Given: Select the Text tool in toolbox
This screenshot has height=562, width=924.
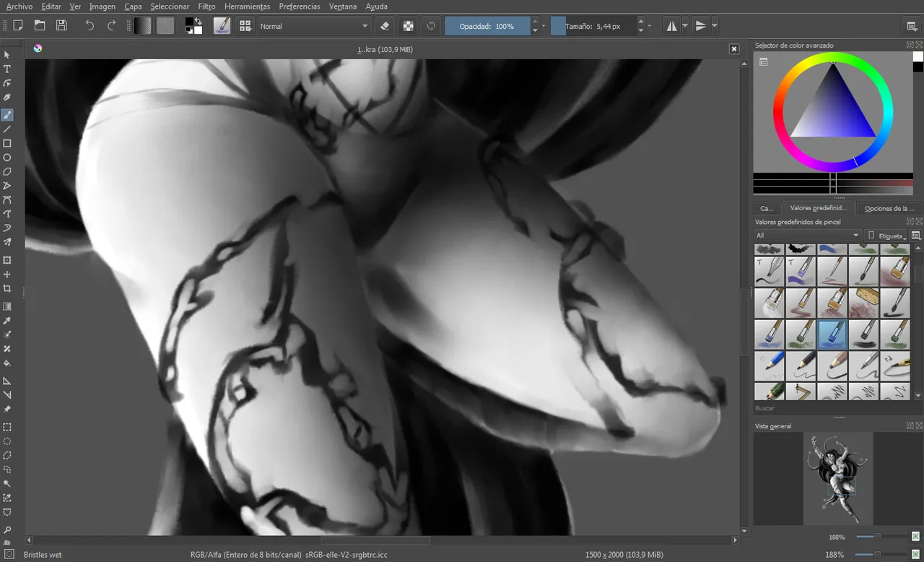Looking at the screenshot, I should point(7,69).
